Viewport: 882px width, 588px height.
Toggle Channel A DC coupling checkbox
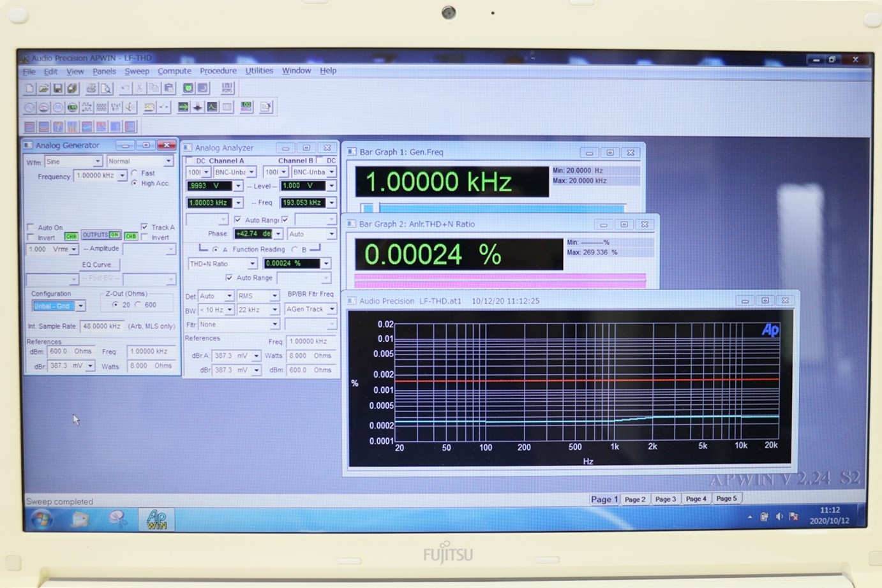[x=189, y=161]
